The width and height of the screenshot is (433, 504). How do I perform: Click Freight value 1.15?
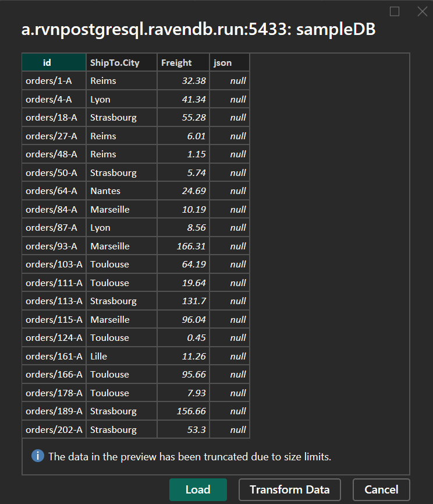(x=183, y=154)
